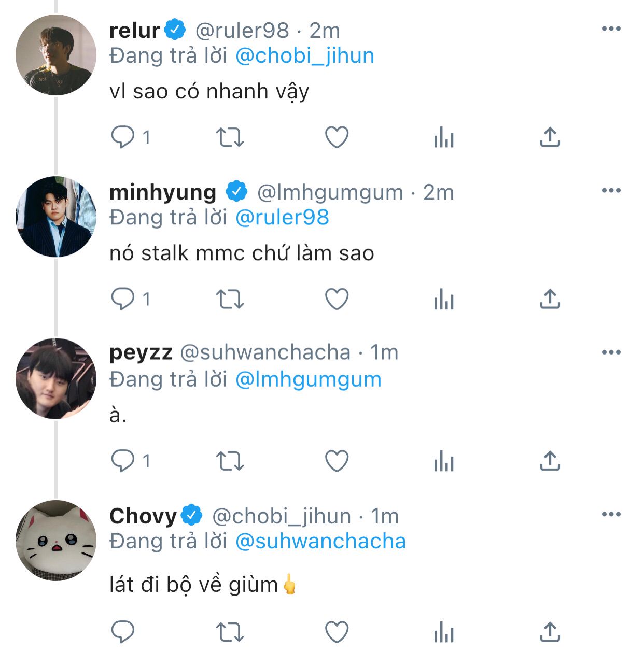The height and width of the screenshot is (652, 644).
Task: Like minhyung's tweet with the heart
Action: click(x=337, y=299)
